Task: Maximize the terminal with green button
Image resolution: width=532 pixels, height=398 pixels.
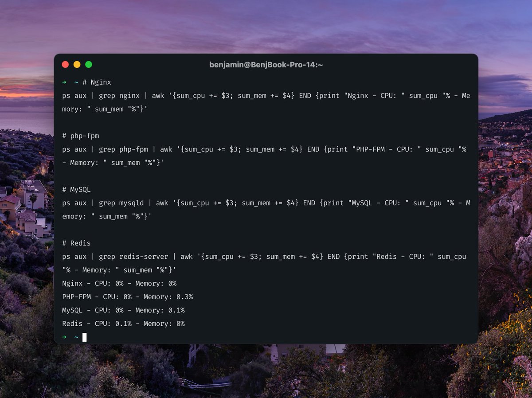Action: [x=89, y=65]
